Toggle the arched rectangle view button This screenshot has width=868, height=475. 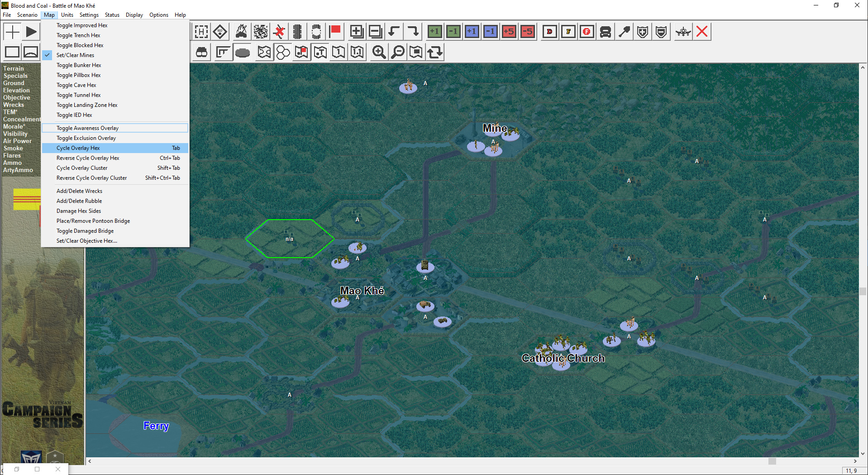click(31, 52)
